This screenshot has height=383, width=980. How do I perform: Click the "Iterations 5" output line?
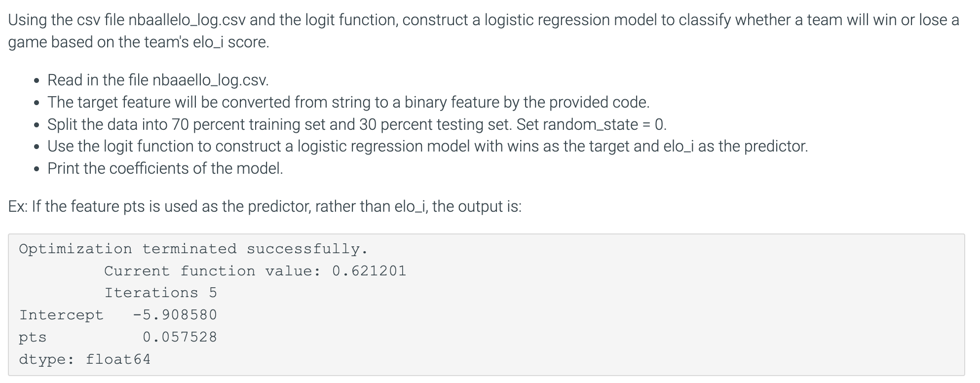(x=160, y=293)
